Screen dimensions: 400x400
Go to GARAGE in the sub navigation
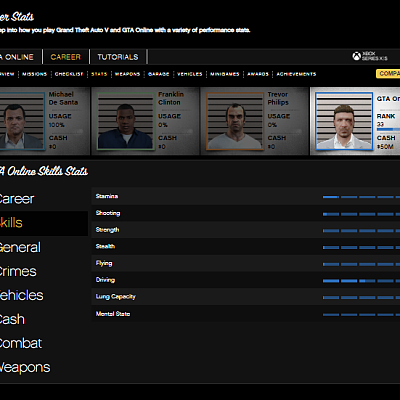159,74
